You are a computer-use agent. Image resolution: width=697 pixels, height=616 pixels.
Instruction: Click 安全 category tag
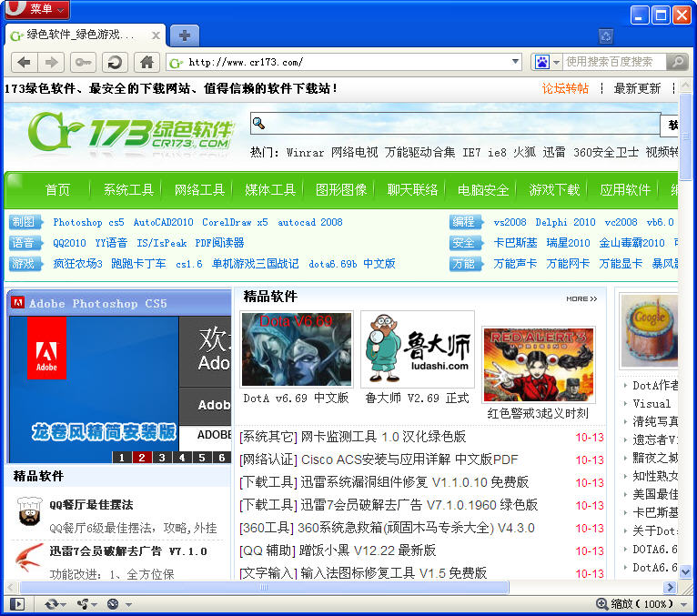pos(465,243)
